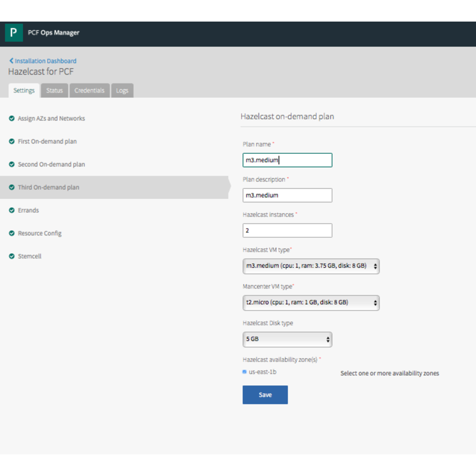Toggle the us-east-1b availability zone checkbox

click(x=244, y=372)
